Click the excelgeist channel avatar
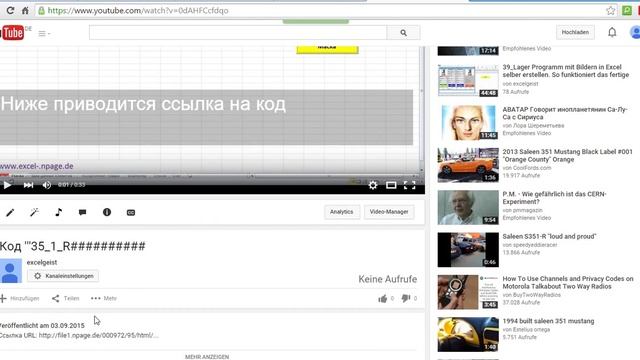 (10, 271)
